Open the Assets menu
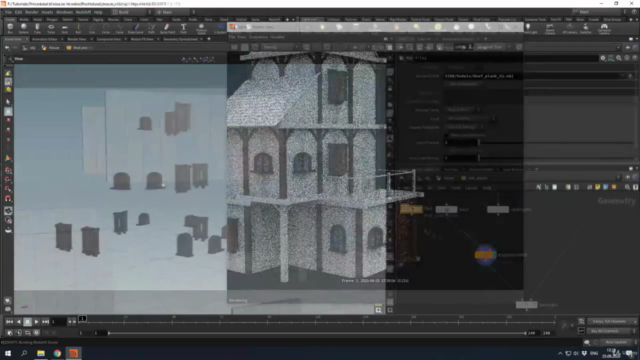This screenshot has width=640, height=360. [x=47, y=12]
